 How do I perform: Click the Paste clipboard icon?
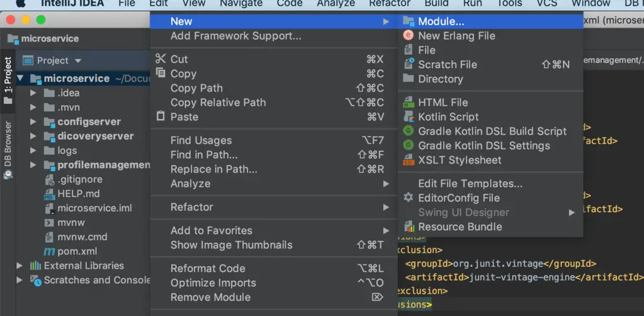pos(161,116)
